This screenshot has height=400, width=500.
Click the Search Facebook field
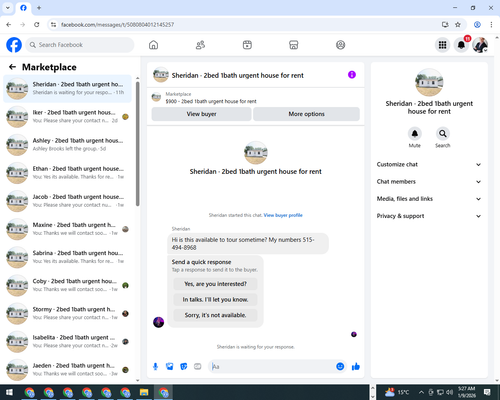[x=80, y=45]
